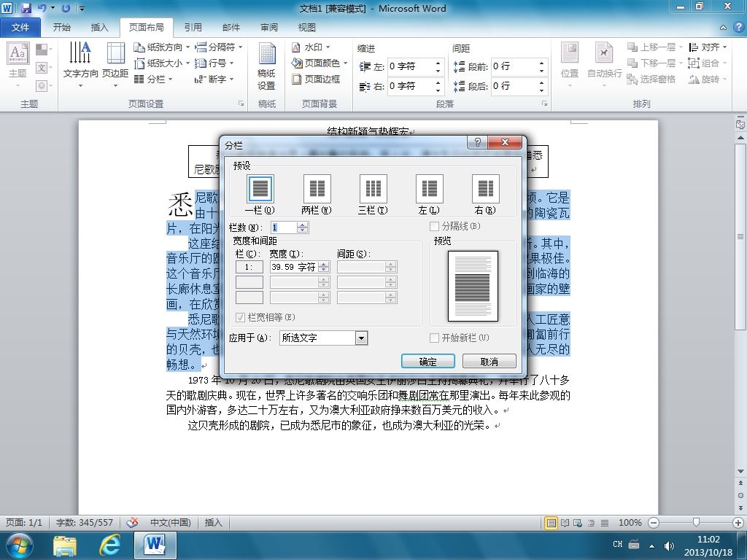747x560 pixels.
Task: Click the 中文(中国) language indicator
Action: 171,523
